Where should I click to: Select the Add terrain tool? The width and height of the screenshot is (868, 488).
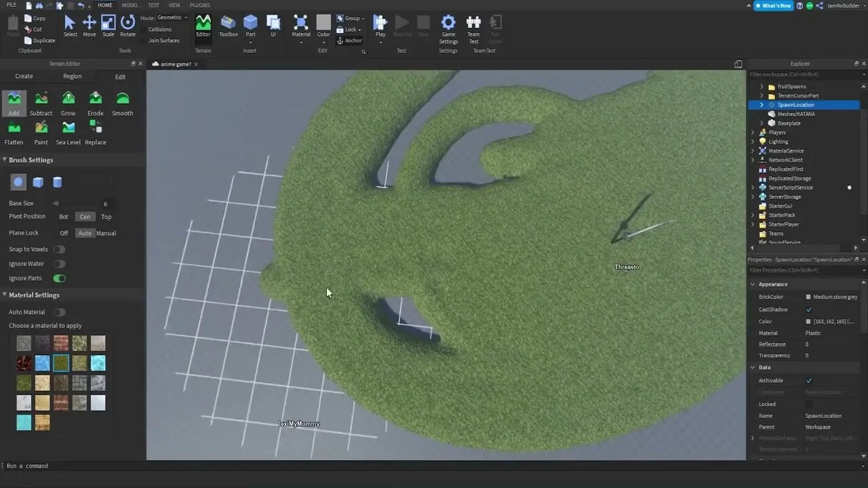(x=14, y=104)
